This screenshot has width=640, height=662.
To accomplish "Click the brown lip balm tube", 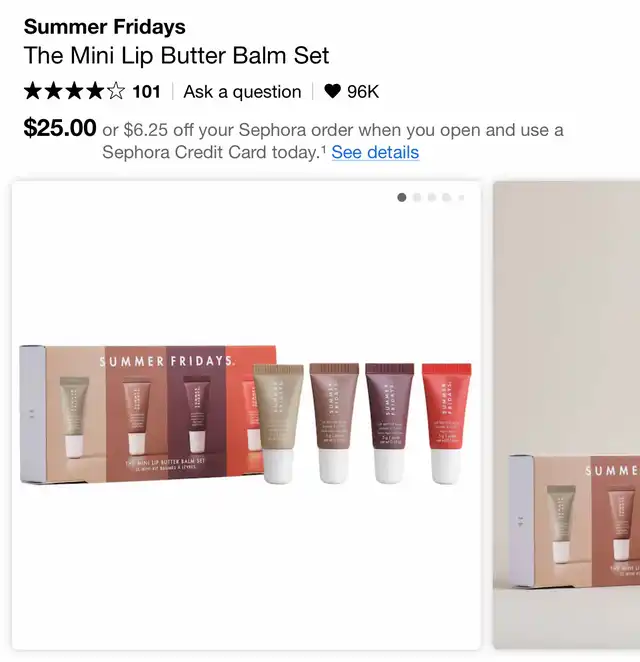I will click(x=334, y=423).
